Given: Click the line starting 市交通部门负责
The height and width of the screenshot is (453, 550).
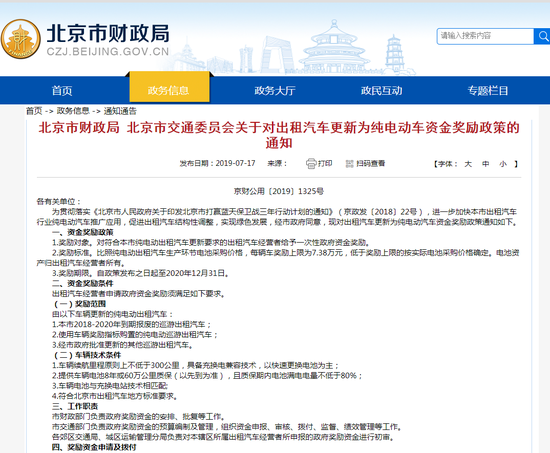Looking at the screenshot, I should click(x=227, y=427).
